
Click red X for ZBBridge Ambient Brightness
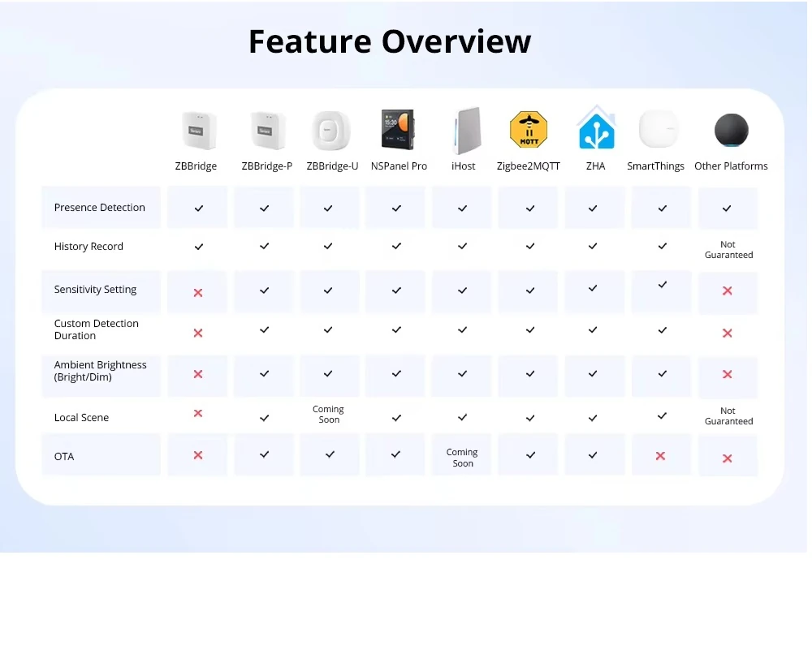click(198, 374)
